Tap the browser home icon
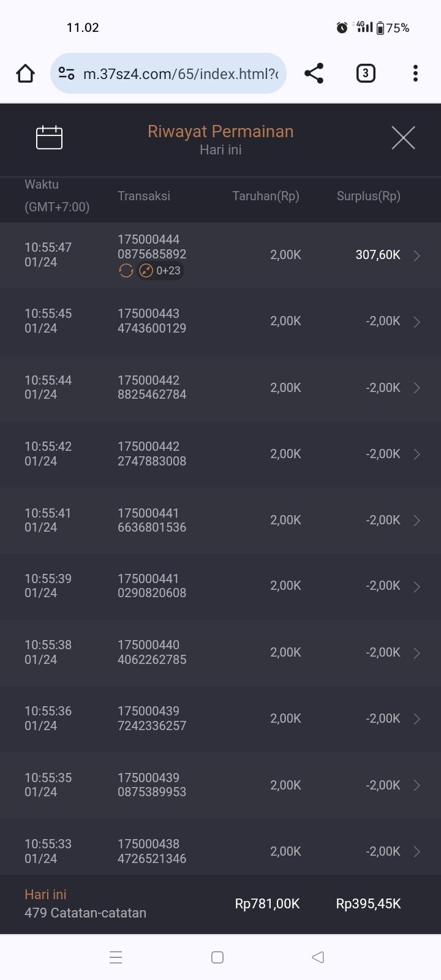The width and height of the screenshot is (441, 980). click(x=26, y=73)
